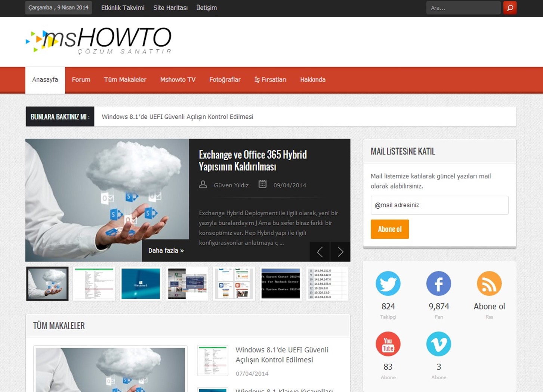Go to previous slide arrow
Viewport: 543px width, 392px height.
pyautogui.click(x=320, y=252)
